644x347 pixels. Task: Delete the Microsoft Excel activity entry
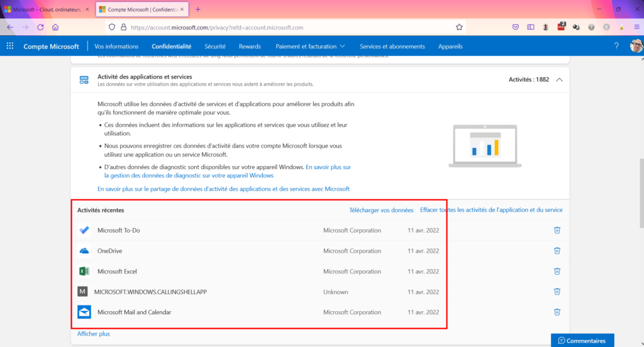point(557,271)
